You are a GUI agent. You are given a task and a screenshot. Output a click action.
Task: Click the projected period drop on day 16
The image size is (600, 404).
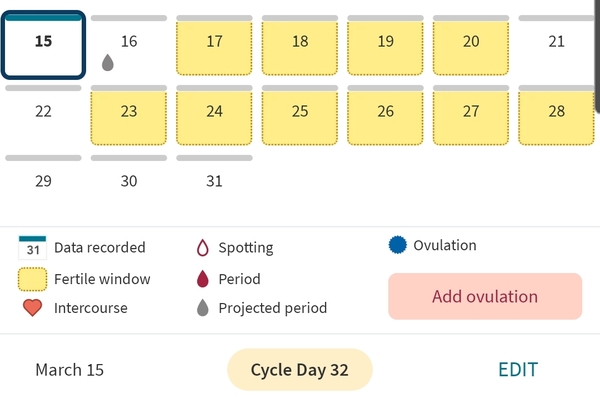click(x=108, y=63)
